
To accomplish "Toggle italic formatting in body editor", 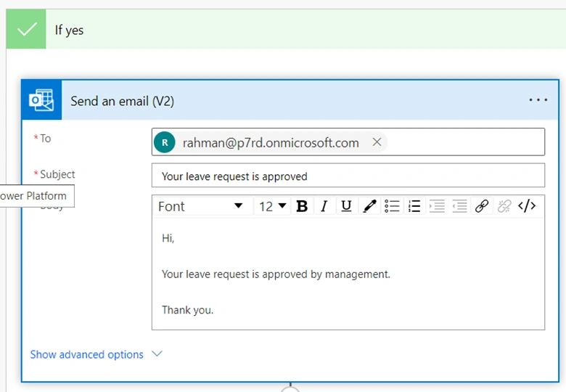I will (x=324, y=206).
